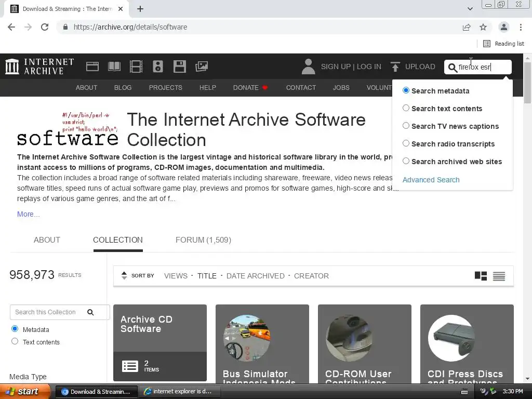Sort results by DATE ARCHIVED
The height and width of the screenshot is (399, 532).
point(256,276)
